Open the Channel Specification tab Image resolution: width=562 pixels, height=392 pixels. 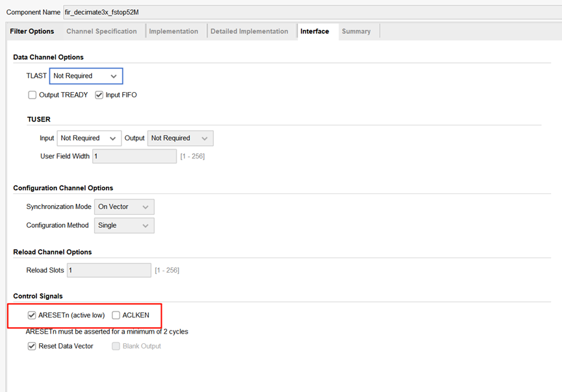[101, 31]
